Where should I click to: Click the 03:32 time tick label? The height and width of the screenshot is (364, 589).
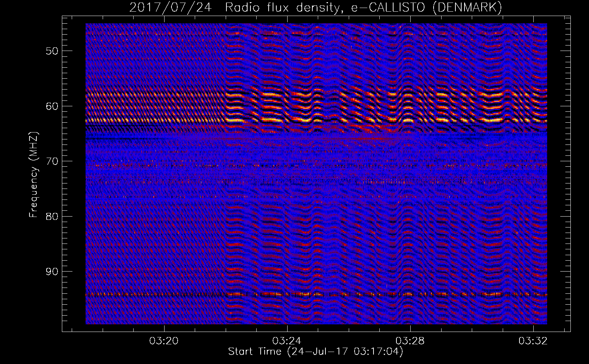[x=533, y=341]
